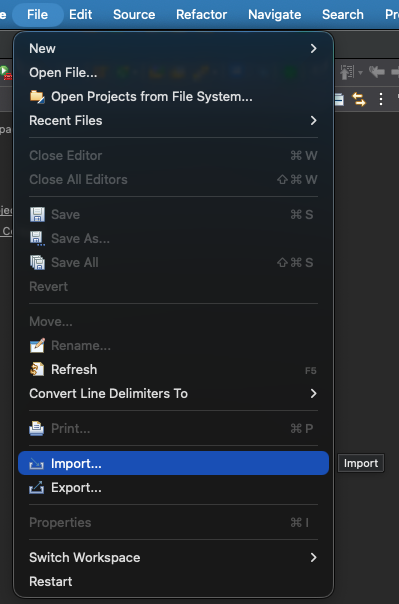Image resolution: width=399 pixels, height=604 pixels.
Task: Click the Link with Editor yellow arrows icon
Action: coord(359,99)
